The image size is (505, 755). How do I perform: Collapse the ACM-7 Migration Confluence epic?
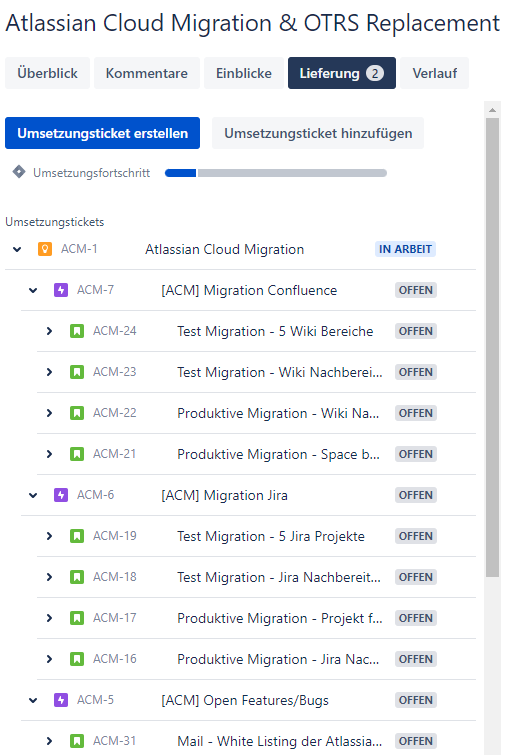(33, 290)
